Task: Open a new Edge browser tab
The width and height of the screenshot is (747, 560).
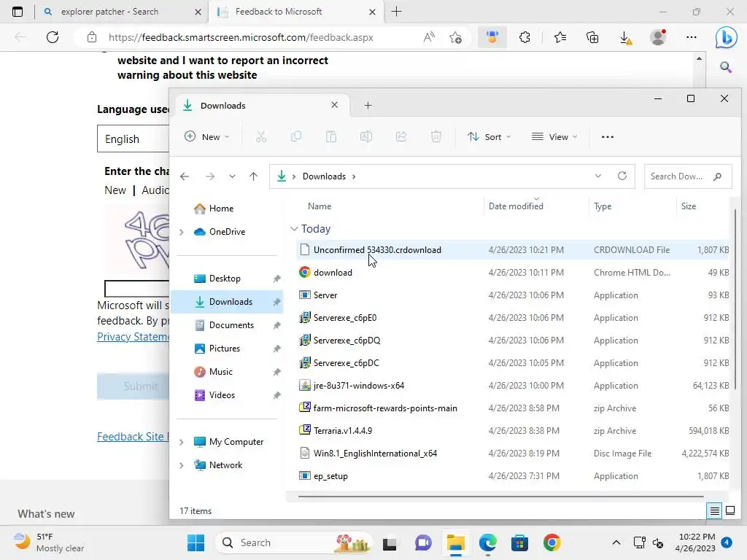Action: tap(396, 12)
